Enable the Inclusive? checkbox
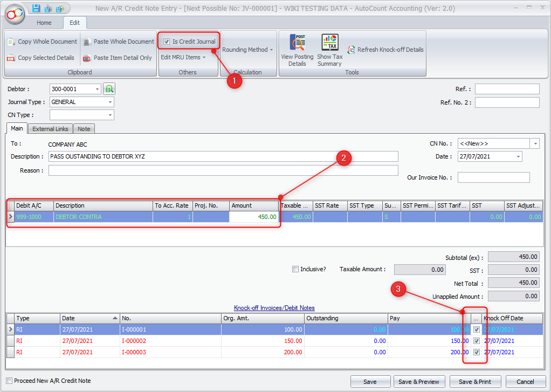Screen dimensions: 551x392 (295, 269)
